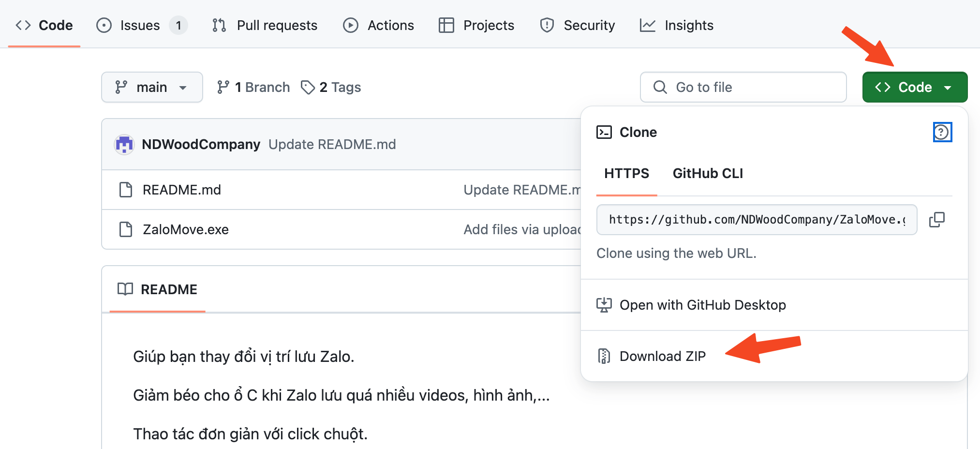980x449 pixels.
Task: Click the branch icon beside 1 Branch
Action: (223, 87)
